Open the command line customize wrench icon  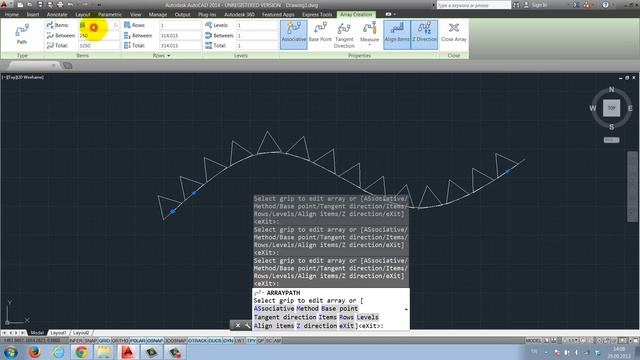[247, 325]
